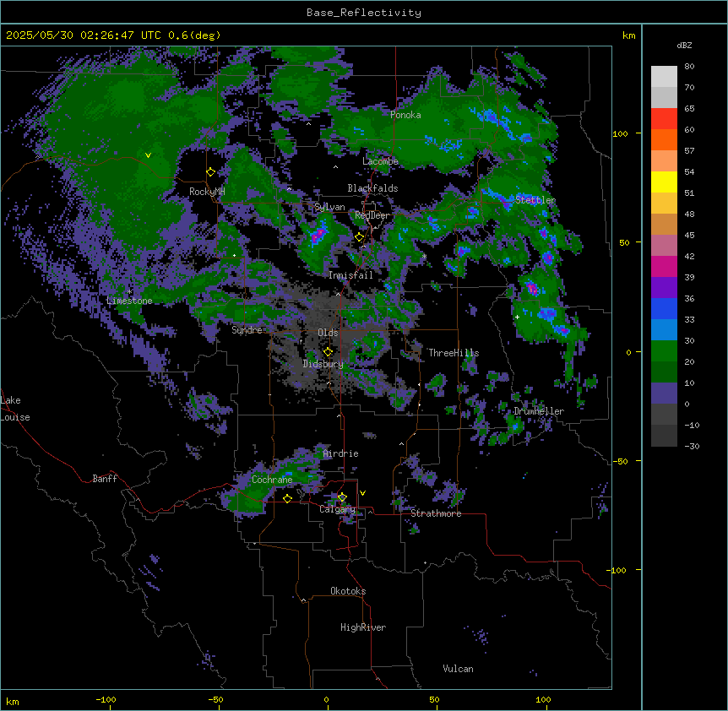Click the Sundre town label
728x711 pixels.
point(247,330)
